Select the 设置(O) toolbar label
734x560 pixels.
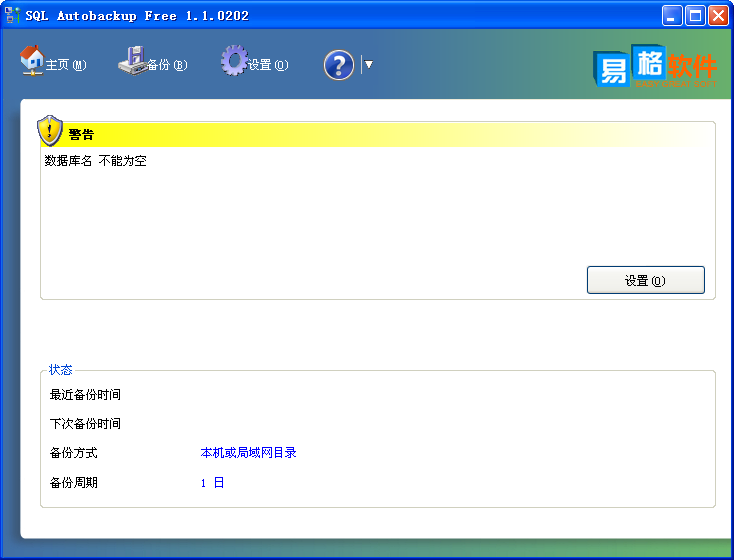tap(268, 66)
